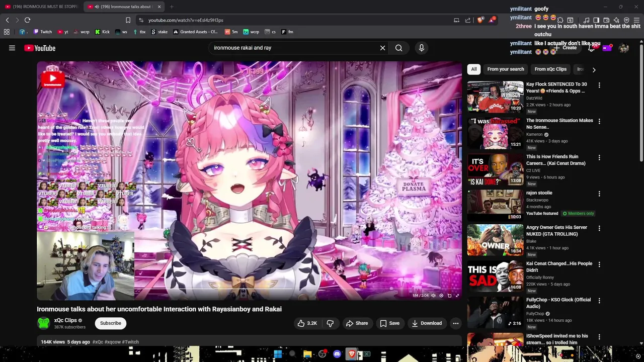The image size is (644, 362).
Task: Open browser extensions puzzle icon
Action: click(560, 20)
